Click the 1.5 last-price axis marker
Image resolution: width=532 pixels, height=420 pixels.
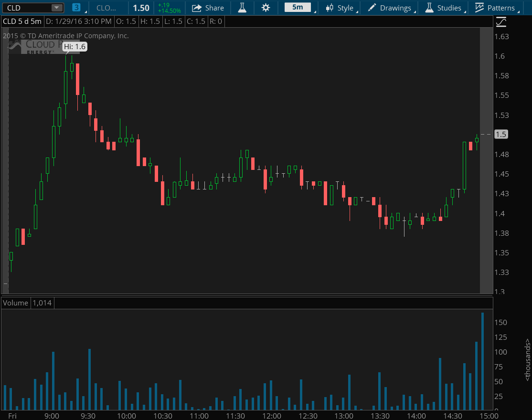(501, 135)
